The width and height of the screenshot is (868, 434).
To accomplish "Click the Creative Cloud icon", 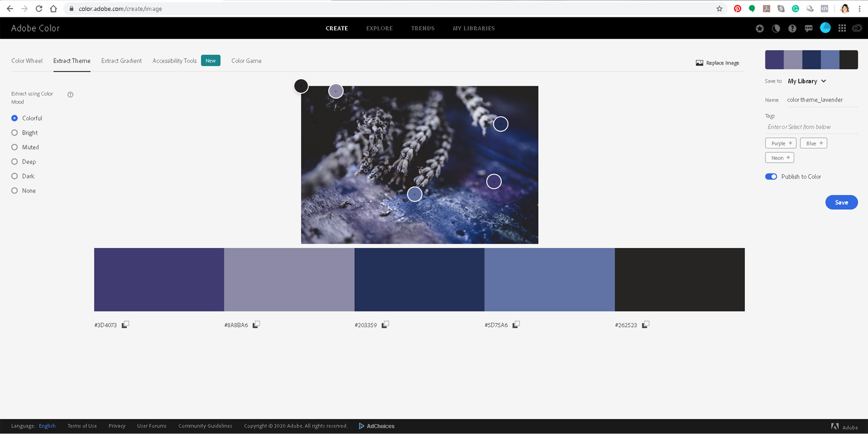I will (x=857, y=28).
